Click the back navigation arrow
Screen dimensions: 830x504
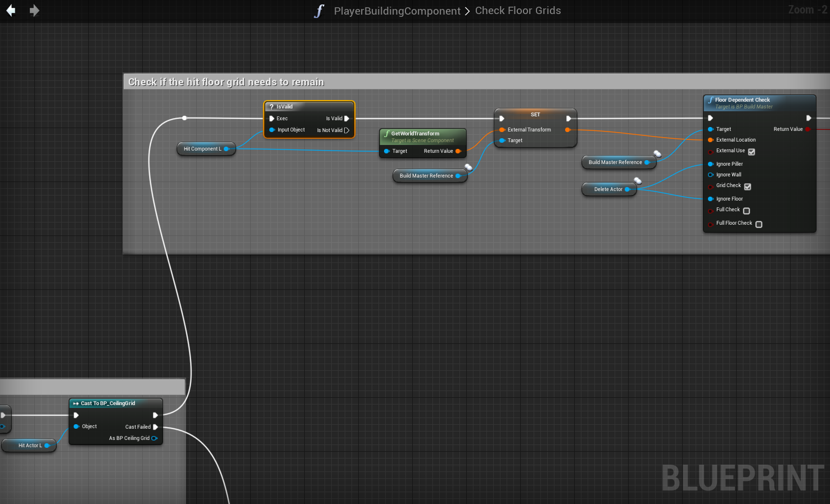11,11
